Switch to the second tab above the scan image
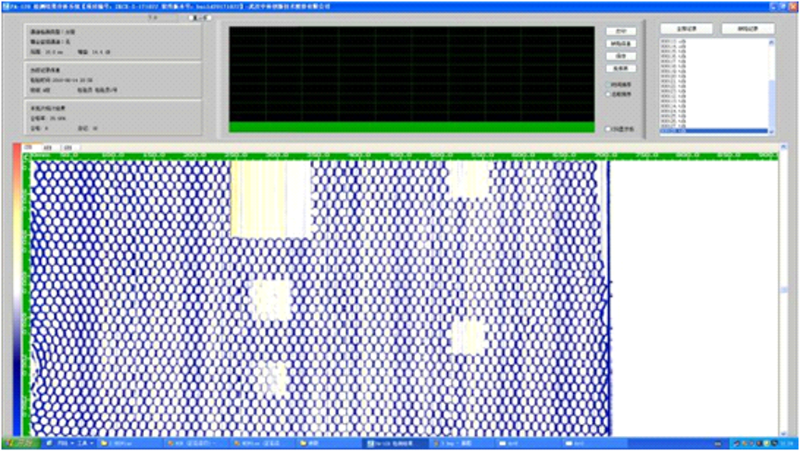The image size is (800, 451). tap(47, 148)
